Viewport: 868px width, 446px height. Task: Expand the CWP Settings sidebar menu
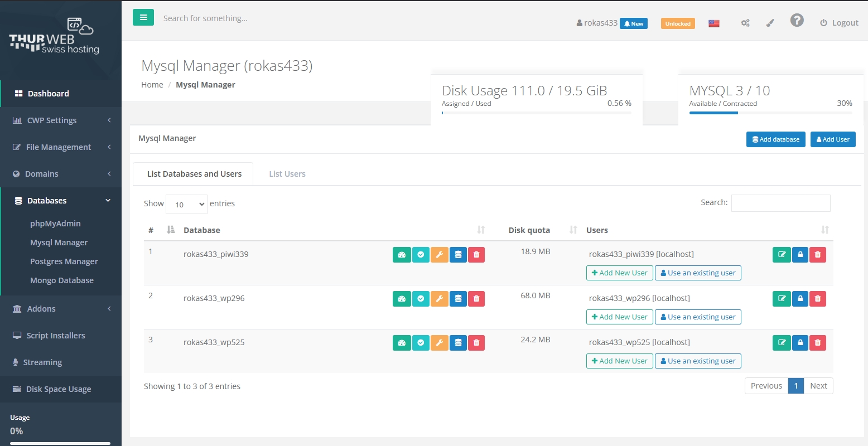(61, 120)
